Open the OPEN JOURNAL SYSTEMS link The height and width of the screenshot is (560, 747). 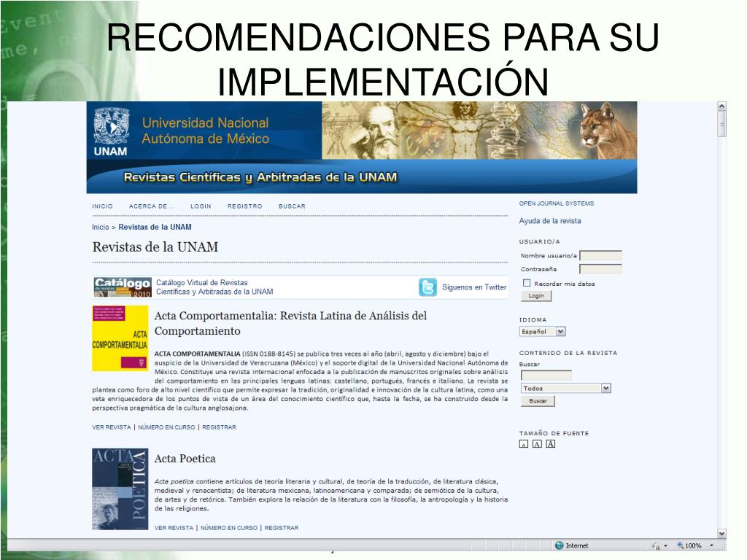[557, 203]
